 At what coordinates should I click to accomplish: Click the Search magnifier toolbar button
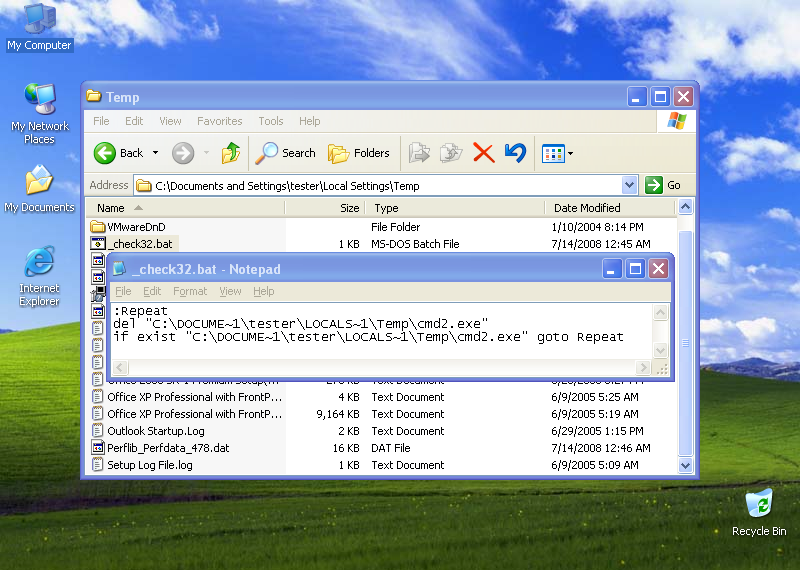pyautogui.click(x=286, y=153)
